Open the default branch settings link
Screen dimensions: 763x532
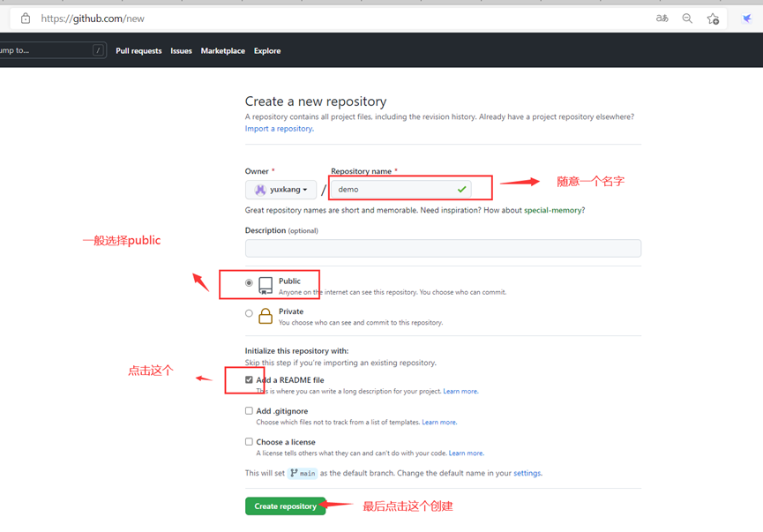[x=527, y=473]
